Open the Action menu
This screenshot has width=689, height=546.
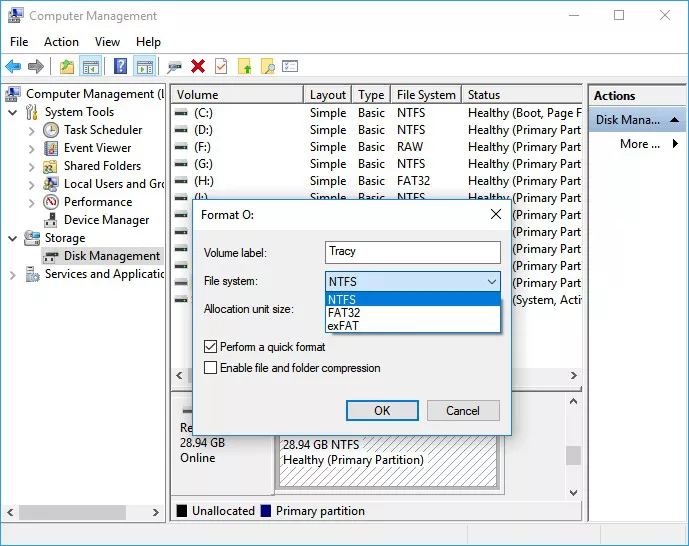61,42
